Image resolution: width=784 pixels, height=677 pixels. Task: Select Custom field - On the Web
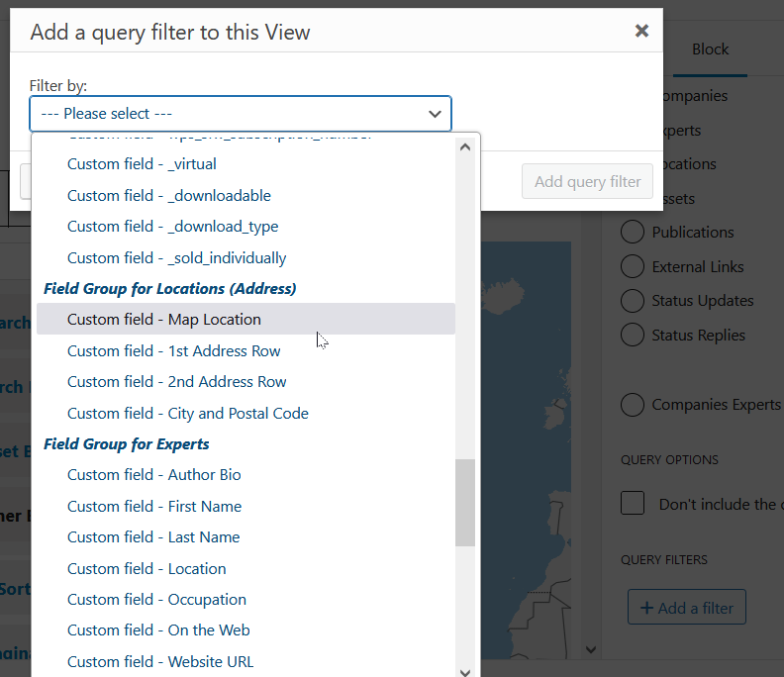tap(245, 630)
